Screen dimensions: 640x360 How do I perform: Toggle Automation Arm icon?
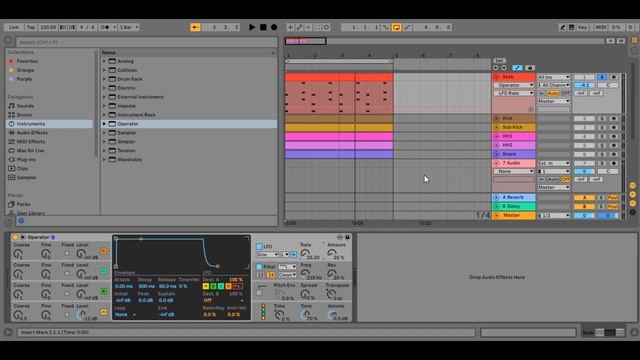click(x=300, y=27)
